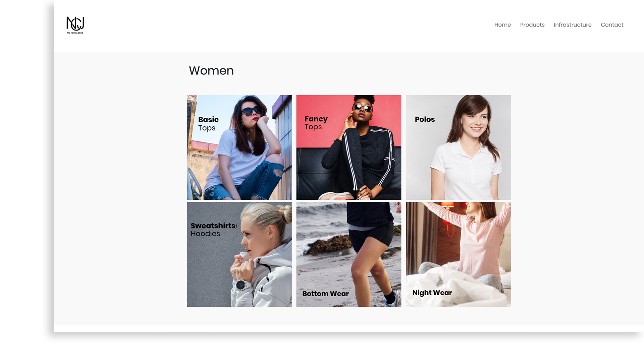The height and width of the screenshot is (362, 644).
Task: Select the Night Wear category tile
Action: coord(458,254)
